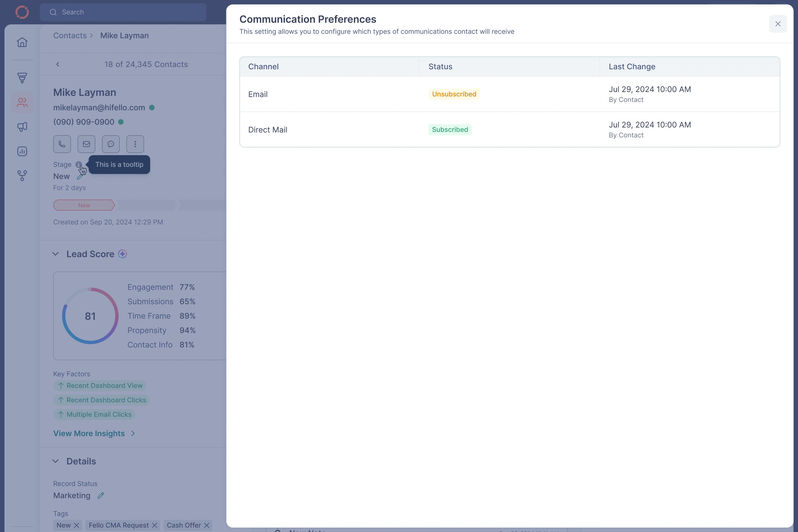The height and width of the screenshot is (532, 798).
Task: Edit Record Status with pencil icon
Action: tap(101, 496)
